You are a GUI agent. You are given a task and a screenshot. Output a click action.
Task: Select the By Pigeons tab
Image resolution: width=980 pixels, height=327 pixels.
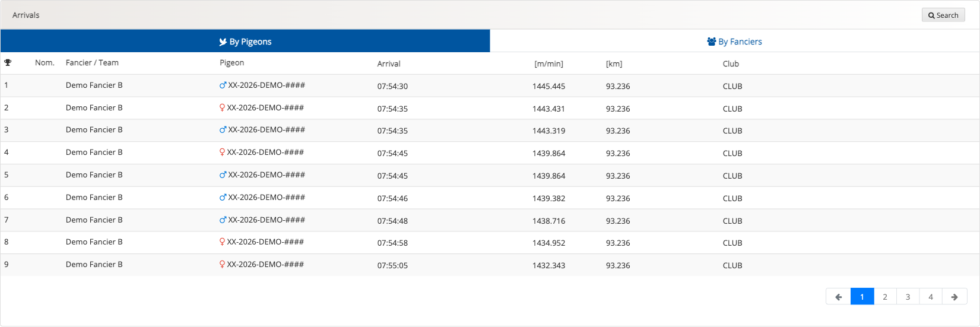(245, 42)
